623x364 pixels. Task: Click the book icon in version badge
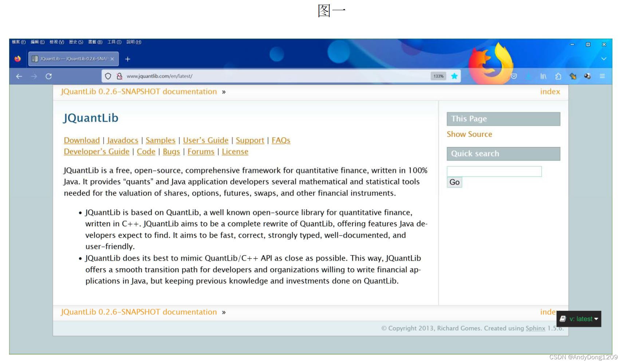pos(563,319)
